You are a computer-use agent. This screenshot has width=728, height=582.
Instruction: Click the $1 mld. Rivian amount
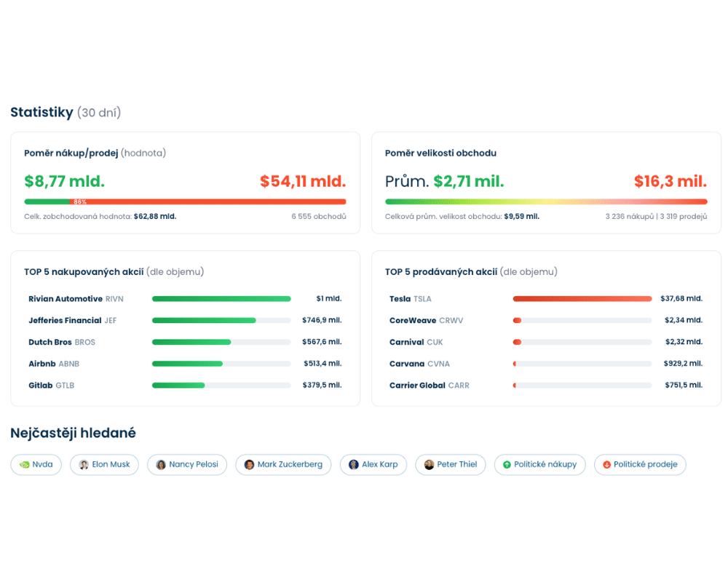[x=329, y=299]
